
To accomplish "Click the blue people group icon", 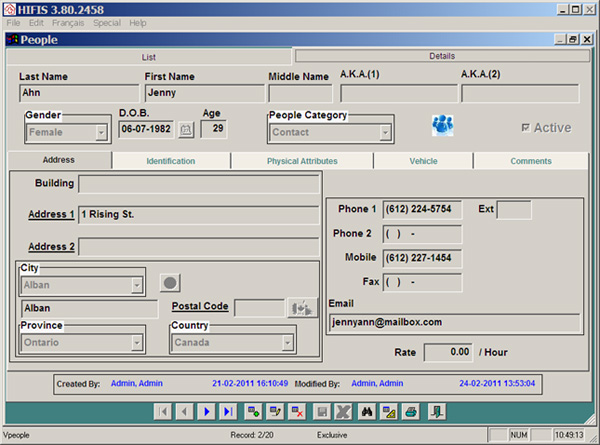I will click(443, 125).
